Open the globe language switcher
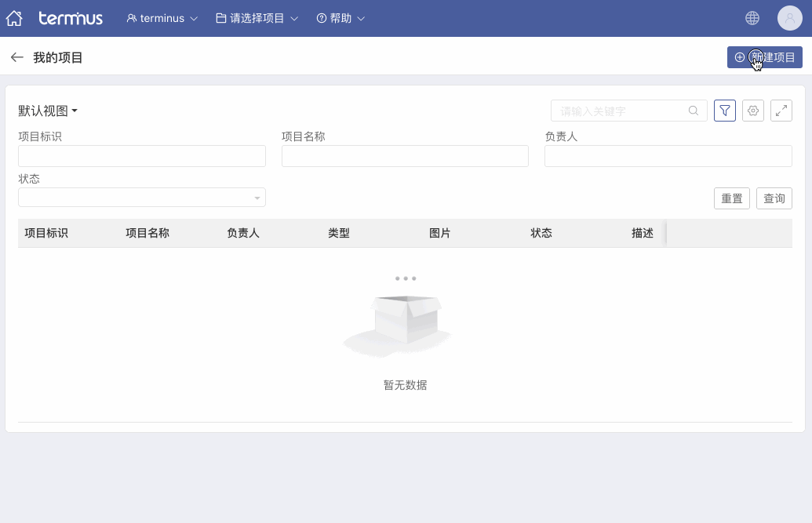The height and width of the screenshot is (523, 812). (x=752, y=18)
